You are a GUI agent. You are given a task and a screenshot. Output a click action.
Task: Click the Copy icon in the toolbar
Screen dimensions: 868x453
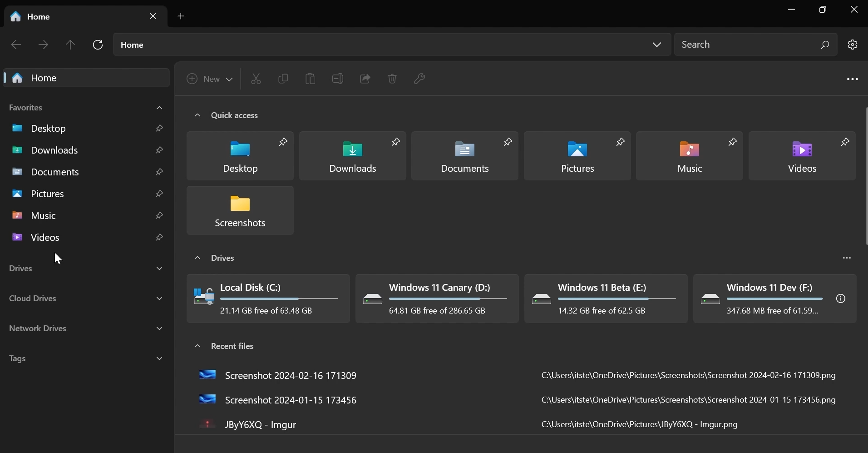[x=283, y=79]
